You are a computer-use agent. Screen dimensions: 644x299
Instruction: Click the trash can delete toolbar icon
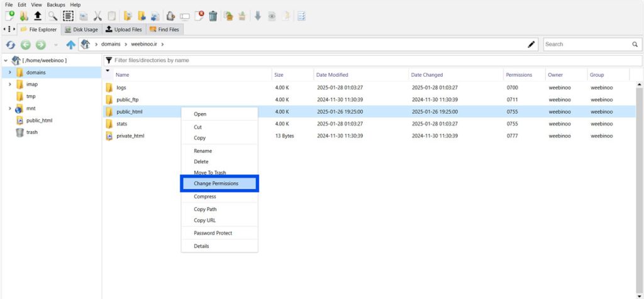pos(213,16)
